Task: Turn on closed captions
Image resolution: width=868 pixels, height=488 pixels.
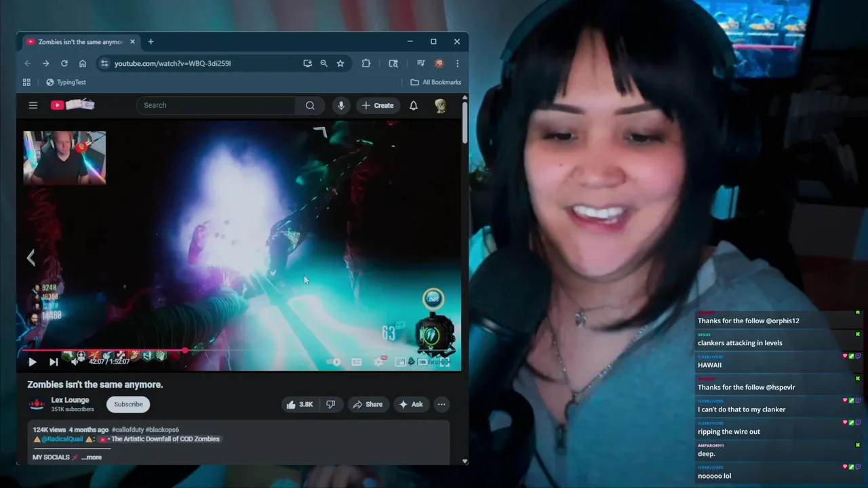Action: click(x=357, y=362)
